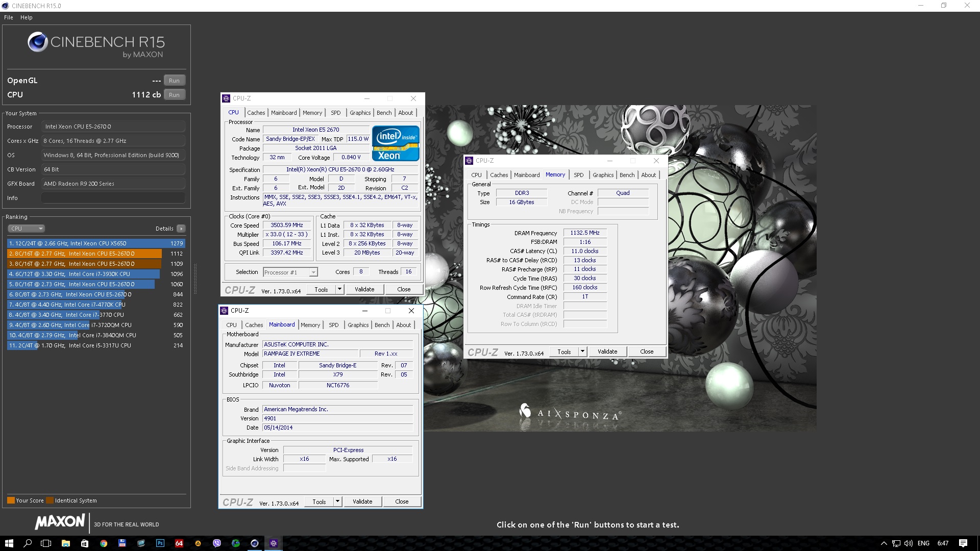Screen dimensions: 980x551
Task: Select ranking row Intel Core i5-3317U CPU
Action: [96, 345]
